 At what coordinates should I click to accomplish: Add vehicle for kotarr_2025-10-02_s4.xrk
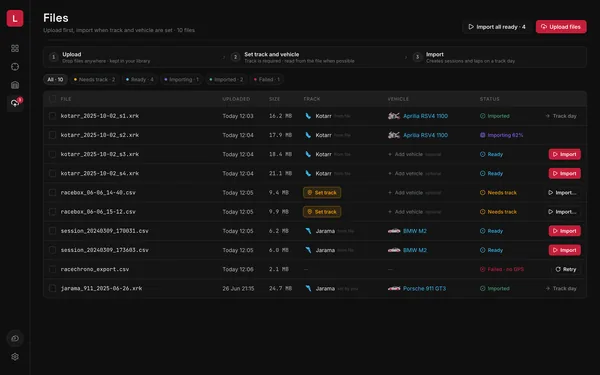click(x=414, y=173)
